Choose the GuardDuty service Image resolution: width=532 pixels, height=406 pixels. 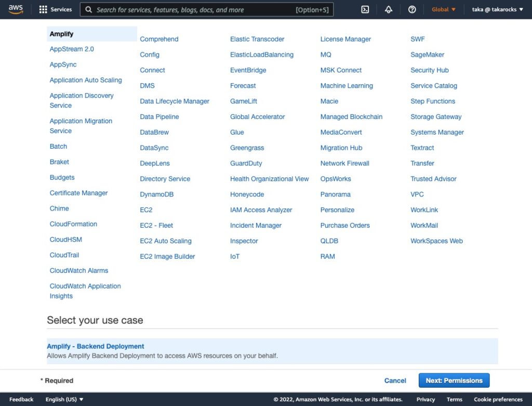click(246, 163)
